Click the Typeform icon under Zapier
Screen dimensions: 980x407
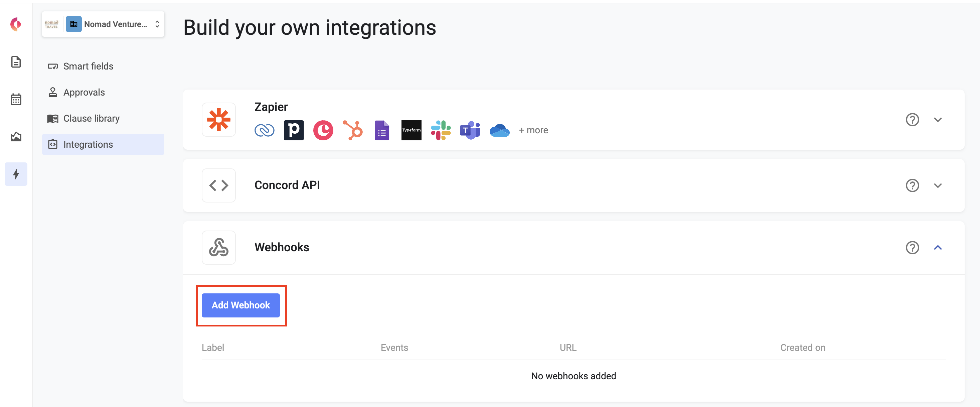click(x=411, y=130)
